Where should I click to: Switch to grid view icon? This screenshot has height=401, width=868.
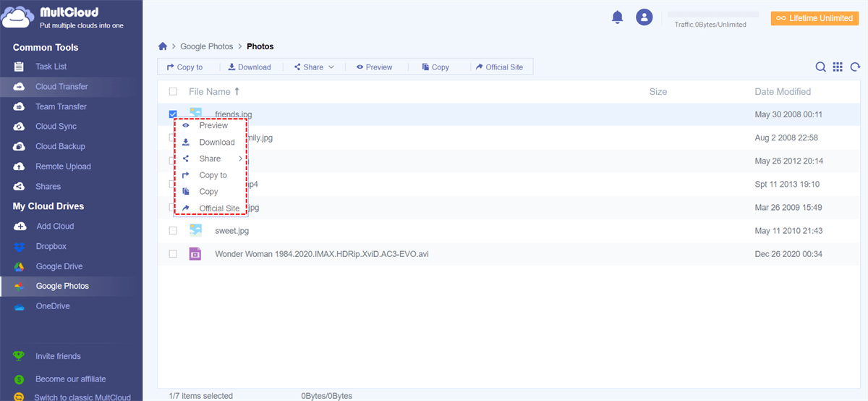pos(838,67)
